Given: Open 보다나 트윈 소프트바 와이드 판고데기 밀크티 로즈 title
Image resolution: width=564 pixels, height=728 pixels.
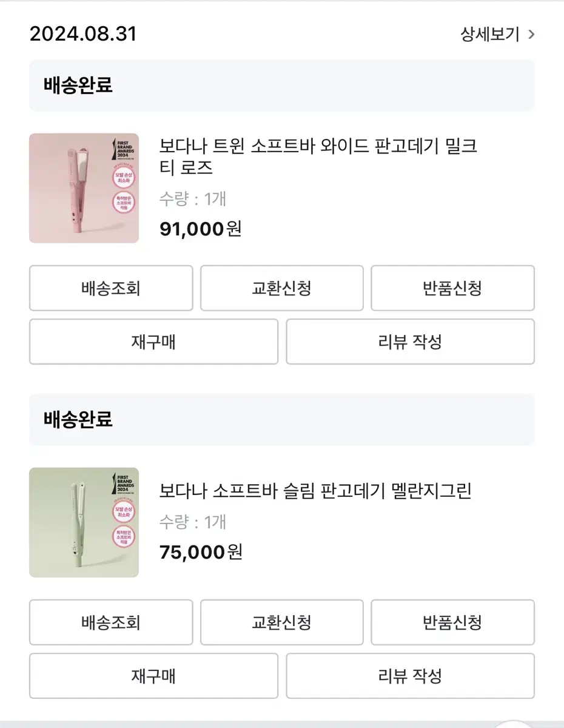Looking at the screenshot, I should coord(318,157).
